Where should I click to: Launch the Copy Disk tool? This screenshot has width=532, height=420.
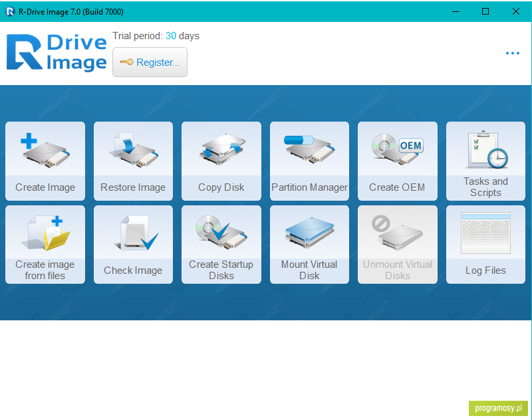pyautogui.click(x=221, y=161)
